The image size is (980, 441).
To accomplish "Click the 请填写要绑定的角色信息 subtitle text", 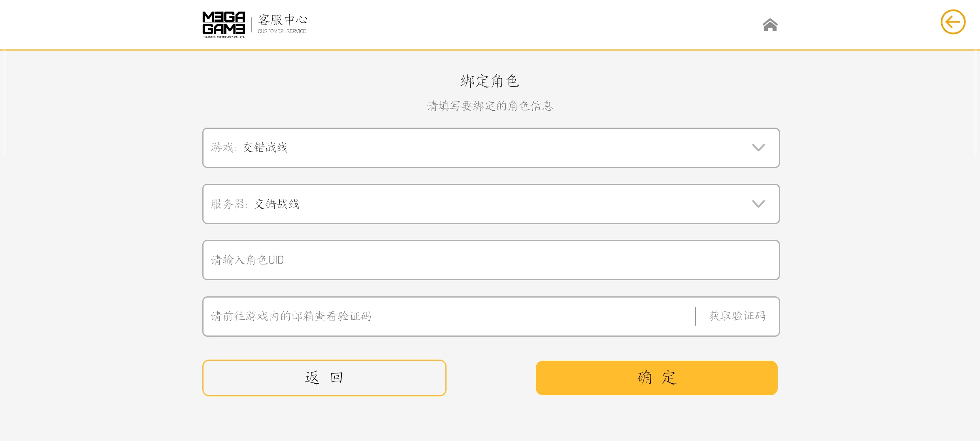I will [x=490, y=106].
